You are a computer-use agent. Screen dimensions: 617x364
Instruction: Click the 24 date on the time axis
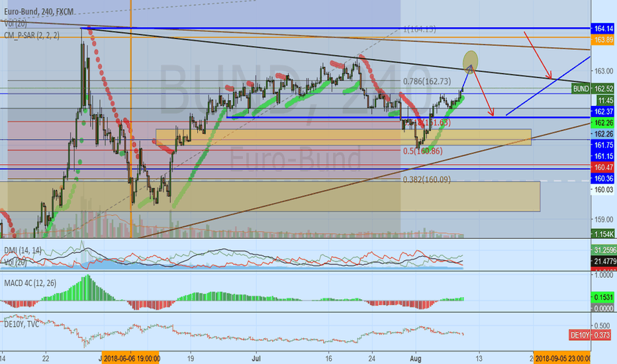(372, 359)
